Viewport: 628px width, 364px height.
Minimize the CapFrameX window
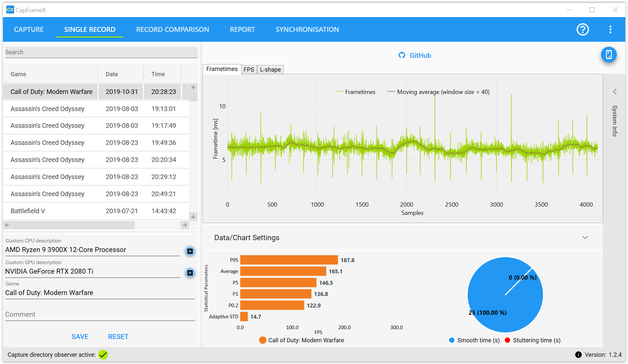coord(569,10)
